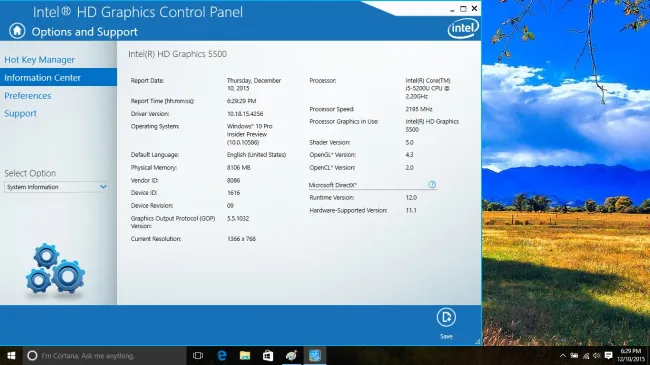
Task: Click the Intel Graphics taskbar app icon
Action: (x=315, y=355)
